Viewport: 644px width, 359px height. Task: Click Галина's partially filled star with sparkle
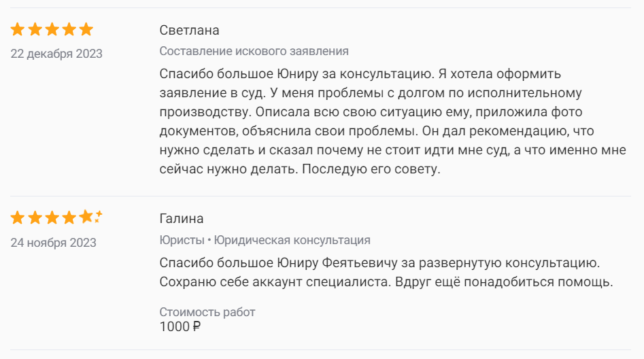88,218
